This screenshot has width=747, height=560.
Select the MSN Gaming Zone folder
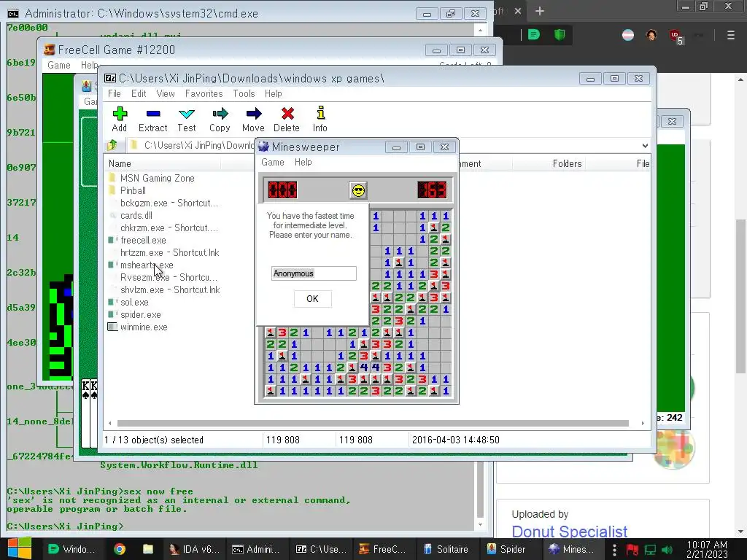point(152,178)
